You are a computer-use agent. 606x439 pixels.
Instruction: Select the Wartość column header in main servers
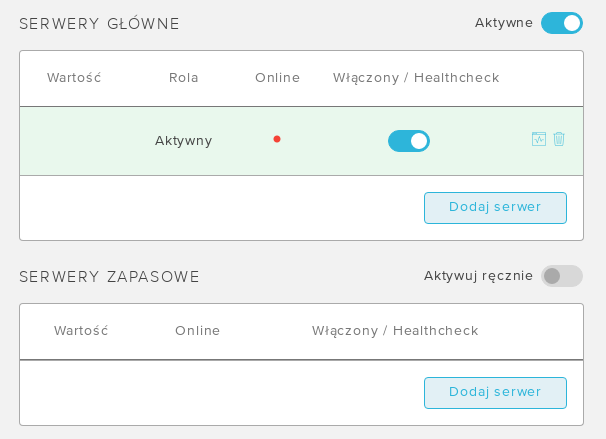pos(74,77)
